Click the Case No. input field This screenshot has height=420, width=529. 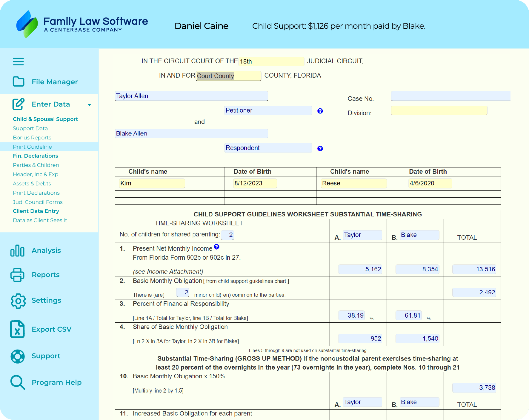click(x=450, y=96)
